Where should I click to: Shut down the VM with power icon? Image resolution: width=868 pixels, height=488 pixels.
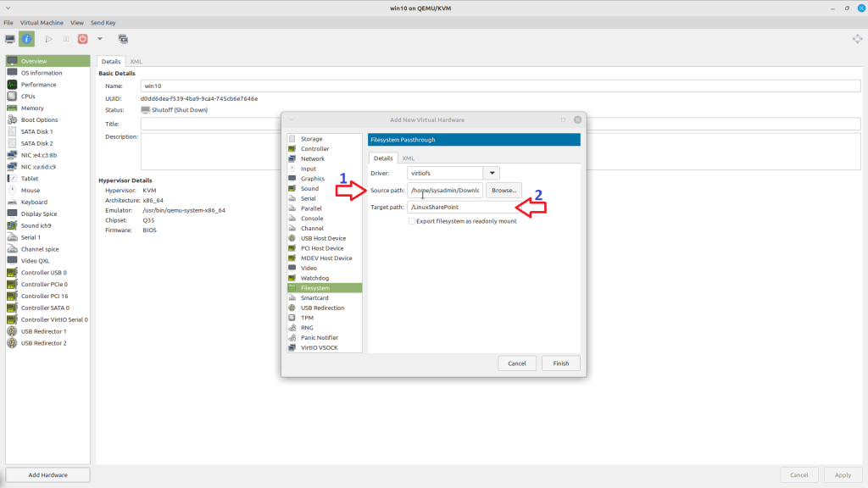(82, 39)
